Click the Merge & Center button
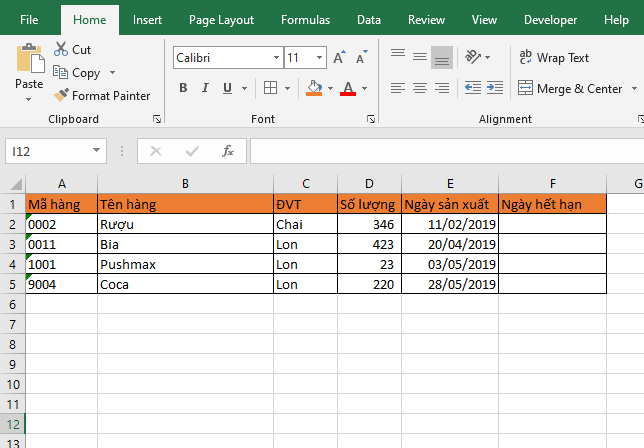This screenshot has width=644, height=448. (x=570, y=88)
